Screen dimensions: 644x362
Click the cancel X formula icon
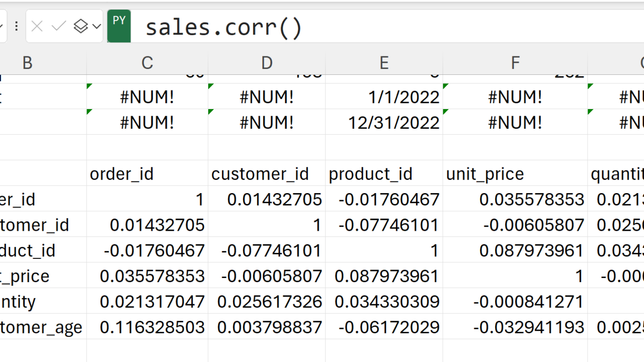coord(37,26)
